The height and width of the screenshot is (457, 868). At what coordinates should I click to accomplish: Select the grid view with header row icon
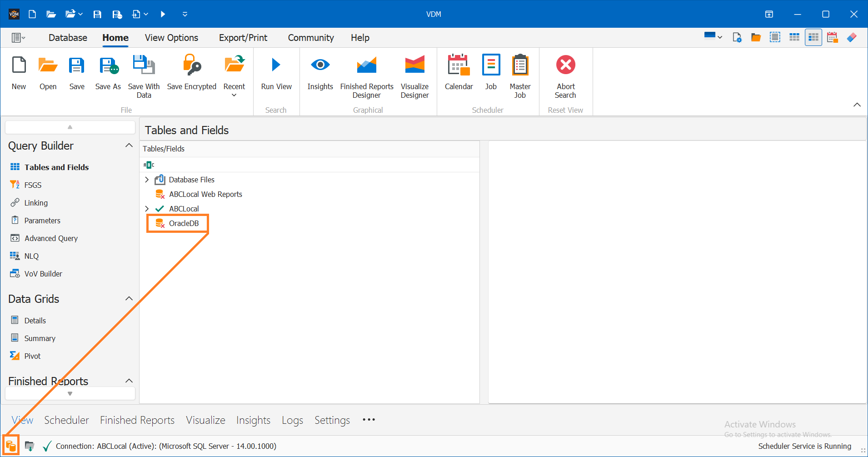coord(794,37)
